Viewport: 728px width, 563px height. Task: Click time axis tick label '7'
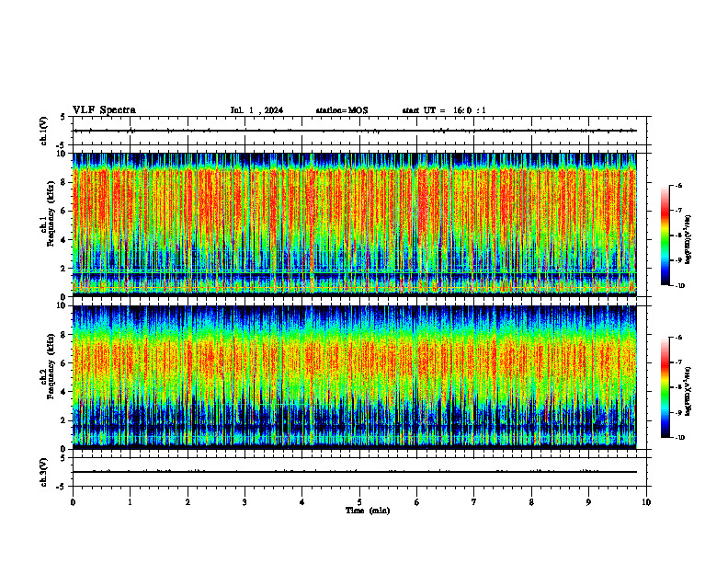474,502
